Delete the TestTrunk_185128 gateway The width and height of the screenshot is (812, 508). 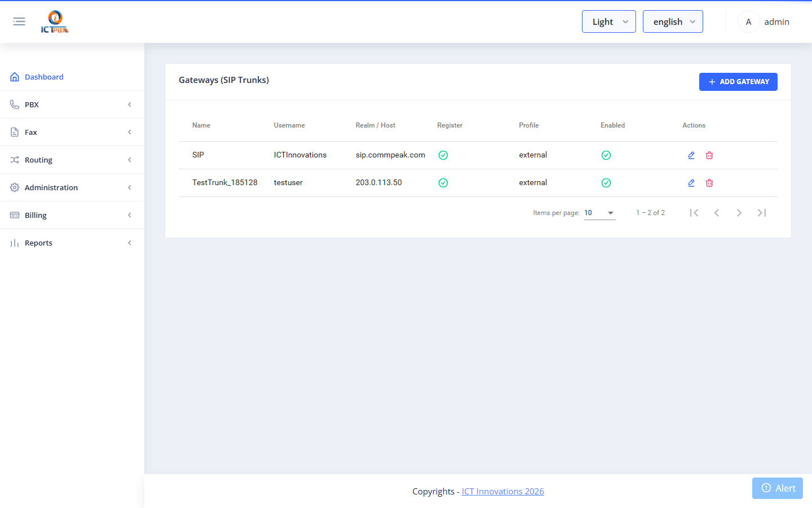click(x=709, y=183)
